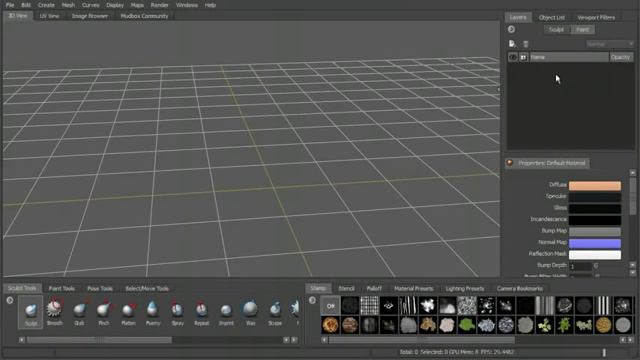Choose the white splat-shaped stamp
Image resolution: width=640 pixels, height=360 pixels.
click(427, 305)
